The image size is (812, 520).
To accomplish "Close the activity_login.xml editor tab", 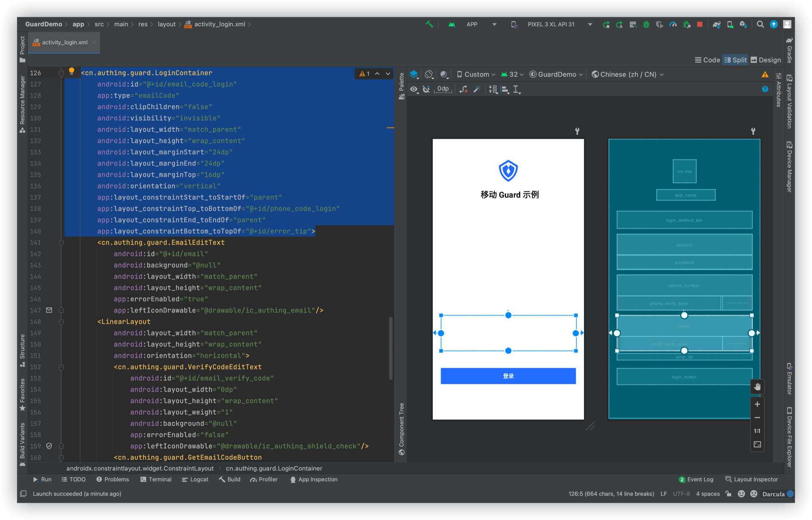I will click(x=94, y=42).
